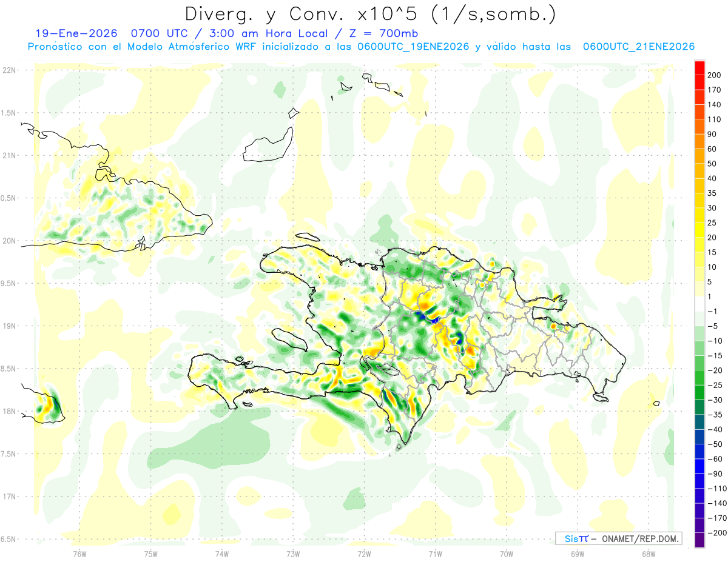Click the '71W' longitude label
The width and height of the screenshot is (728, 562).
click(435, 554)
